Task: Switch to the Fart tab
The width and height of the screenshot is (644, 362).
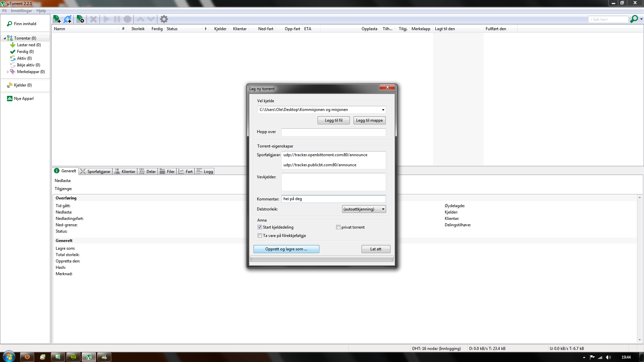Action: click(186, 171)
